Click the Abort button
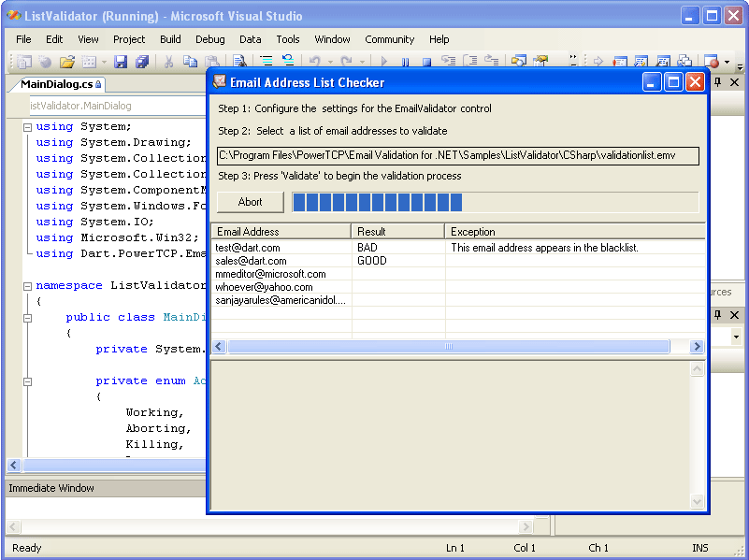 (x=251, y=202)
